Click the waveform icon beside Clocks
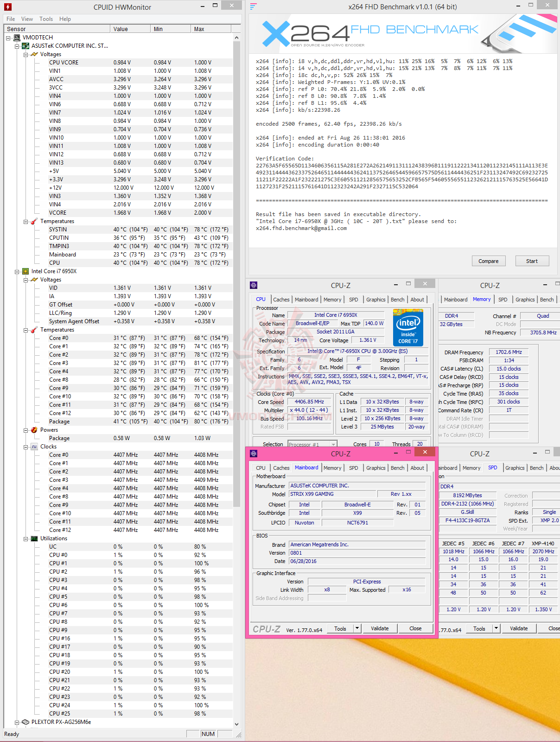Viewport: 560px width, 742px height. pyautogui.click(x=34, y=447)
